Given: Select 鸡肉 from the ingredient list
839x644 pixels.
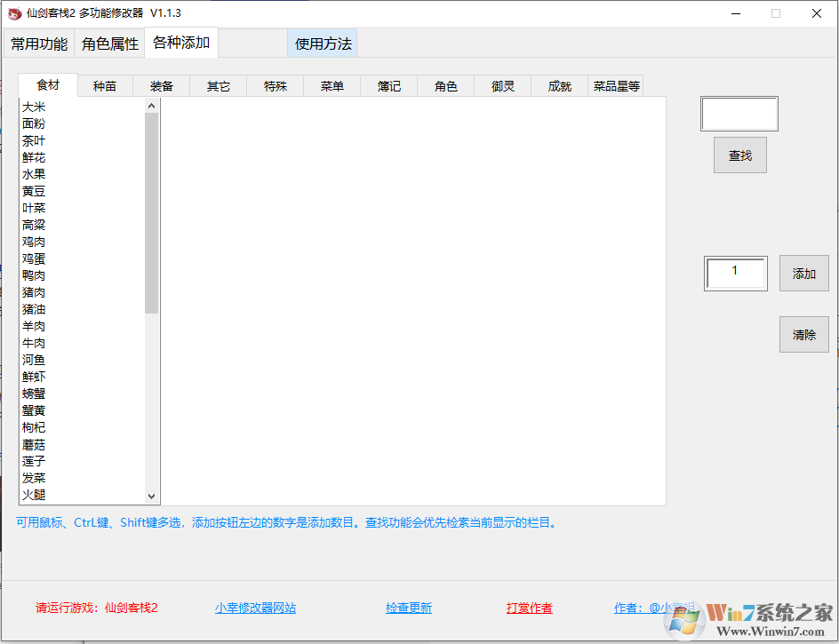Looking at the screenshot, I should point(34,242).
